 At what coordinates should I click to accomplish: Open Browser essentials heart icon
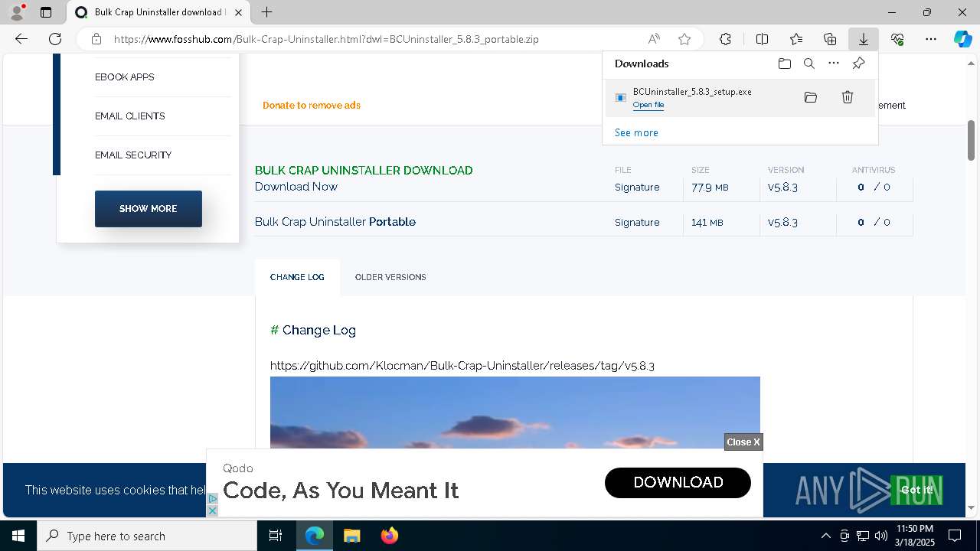coord(897,39)
